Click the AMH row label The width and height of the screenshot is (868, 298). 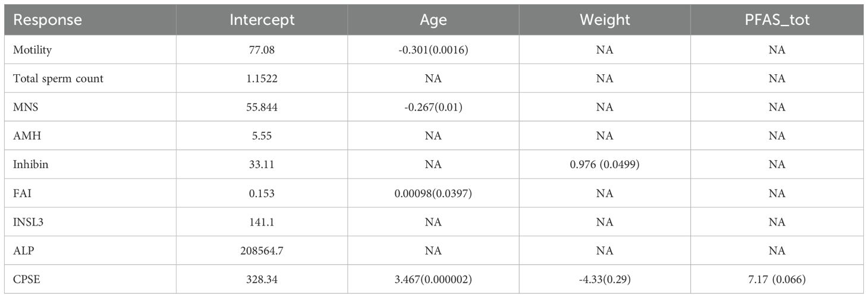(x=26, y=136)
